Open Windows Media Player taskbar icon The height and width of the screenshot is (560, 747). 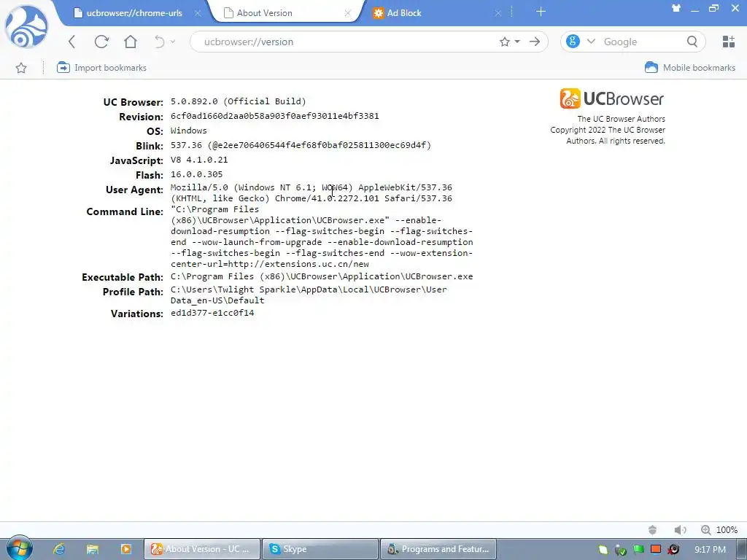click(125, 549)
